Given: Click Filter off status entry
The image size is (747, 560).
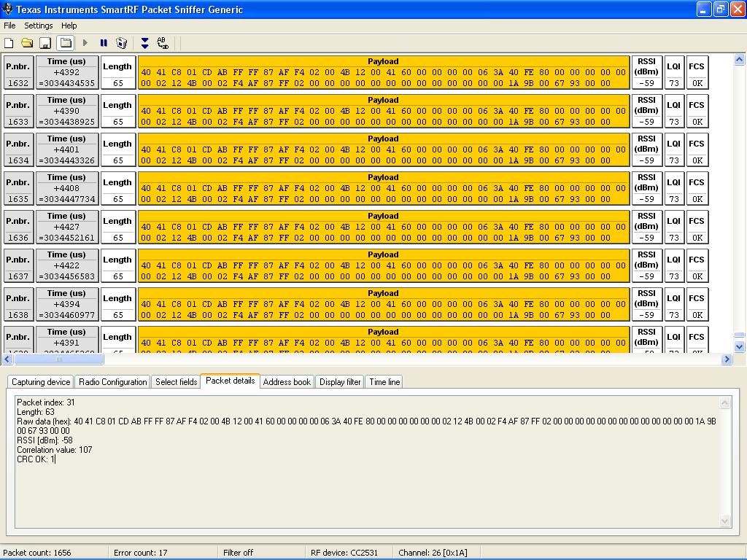Looking at the screenshot, I should [239, 553].
